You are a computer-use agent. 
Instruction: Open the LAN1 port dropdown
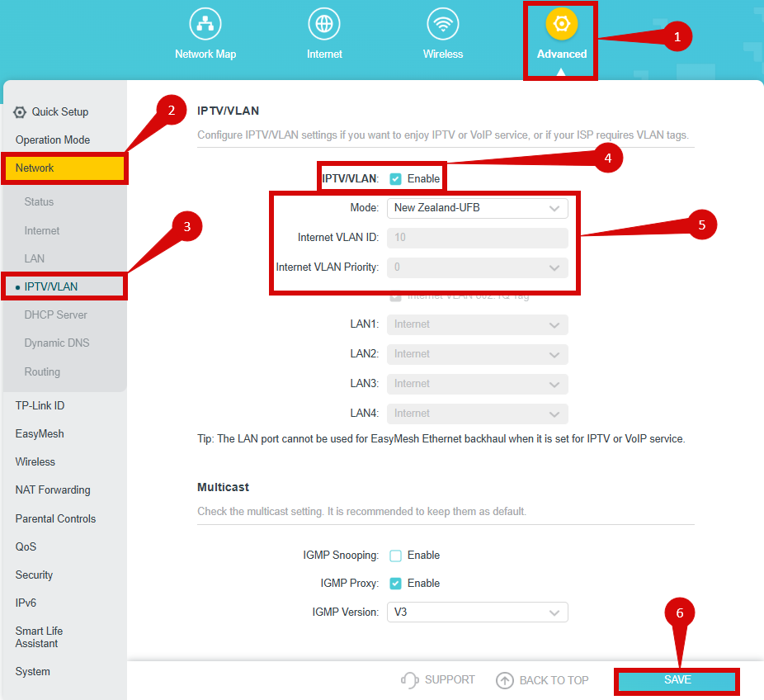pos(478,324)
